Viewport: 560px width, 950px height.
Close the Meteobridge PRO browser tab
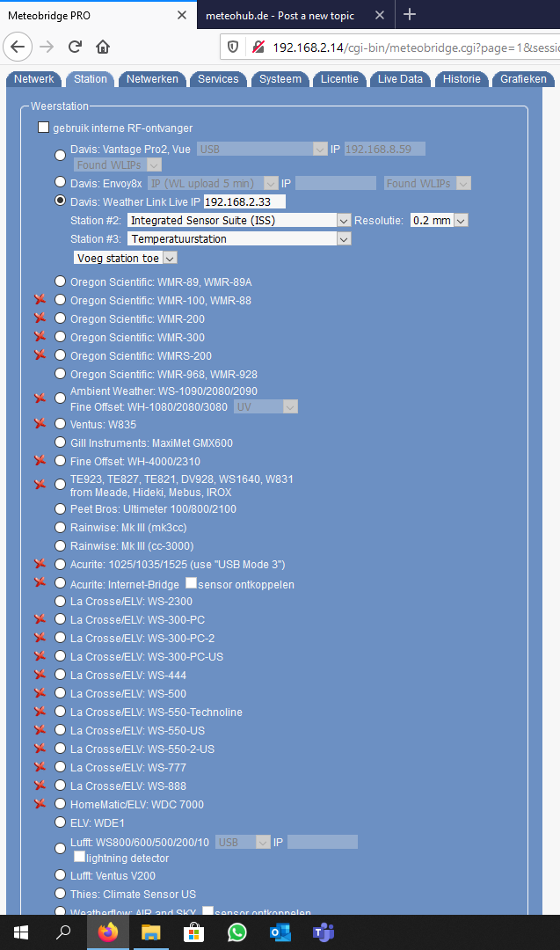coord(182,15)
